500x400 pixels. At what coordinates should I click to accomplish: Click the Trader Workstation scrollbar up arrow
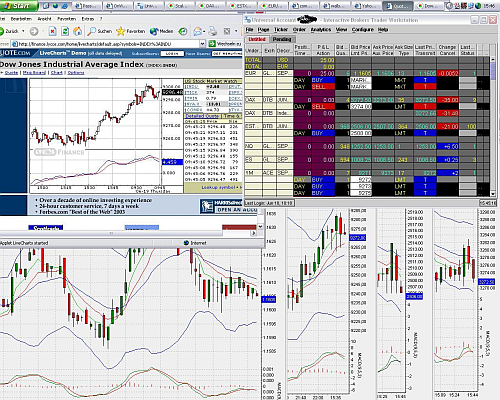point(493,59)
